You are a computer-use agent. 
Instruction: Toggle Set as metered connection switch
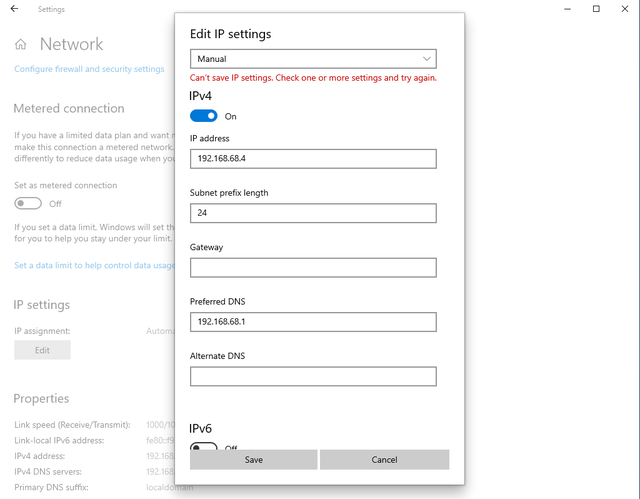pyautogui.click(x=28, y=203)
